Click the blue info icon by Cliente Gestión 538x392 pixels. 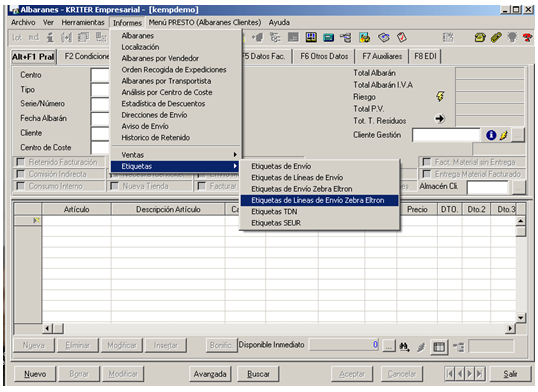point(491,135)
